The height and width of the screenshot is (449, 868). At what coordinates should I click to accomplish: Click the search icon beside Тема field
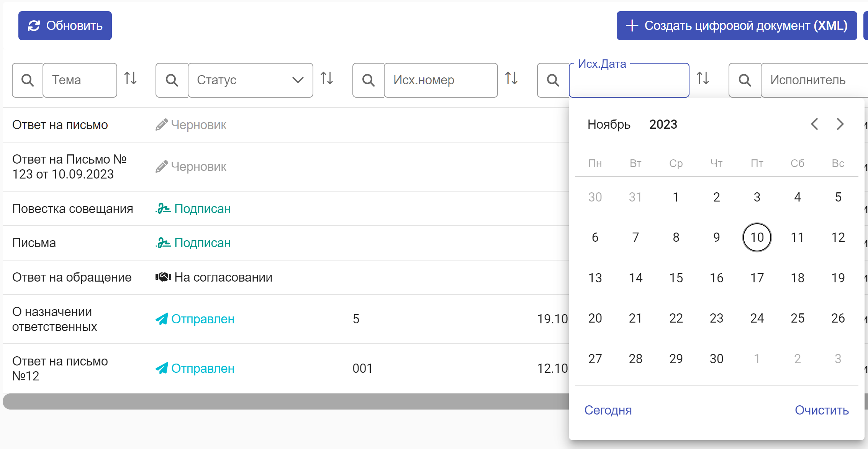(28, 80)
